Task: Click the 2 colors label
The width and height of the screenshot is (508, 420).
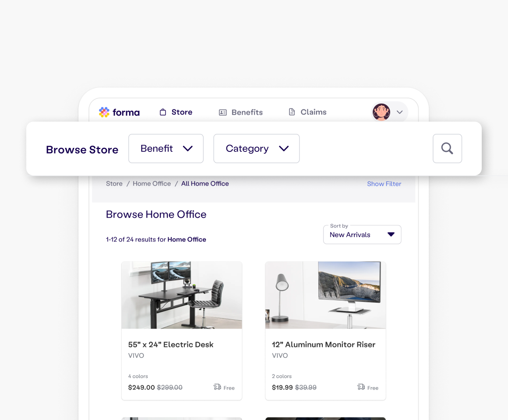Action: [282, 376]
